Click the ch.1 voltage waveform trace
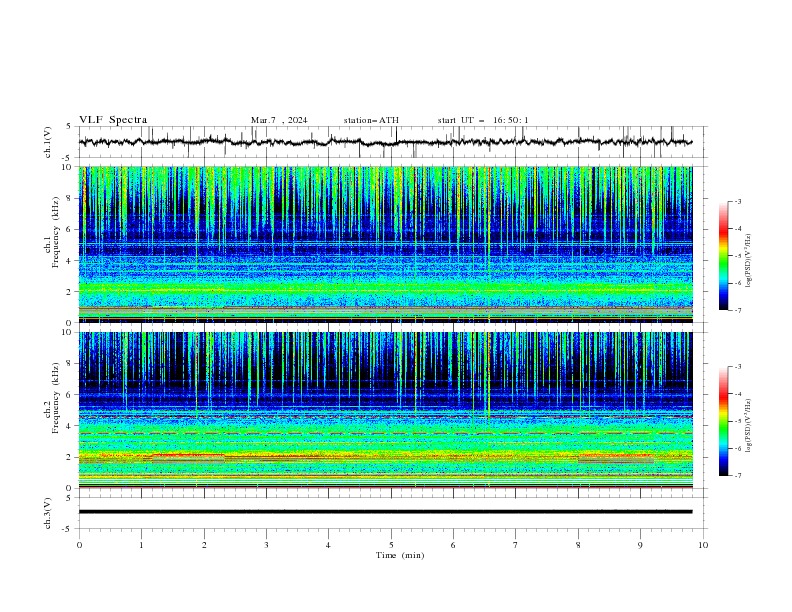This screenshot has height=612, width=792. pos(385,142)
